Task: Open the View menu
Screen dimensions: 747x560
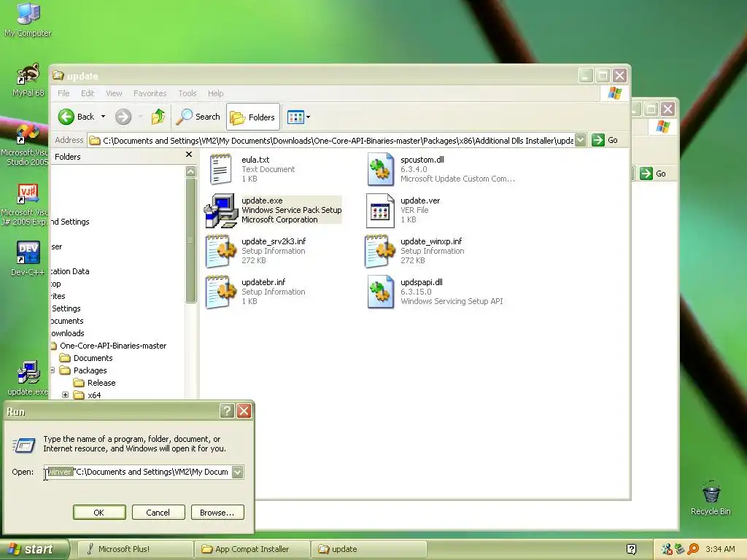Action: click(x=114, y=93)
